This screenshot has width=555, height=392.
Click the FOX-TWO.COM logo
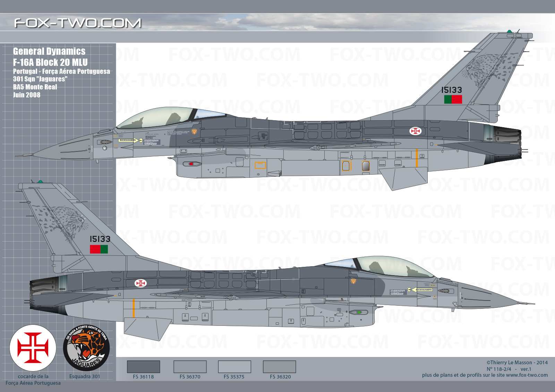78,23
